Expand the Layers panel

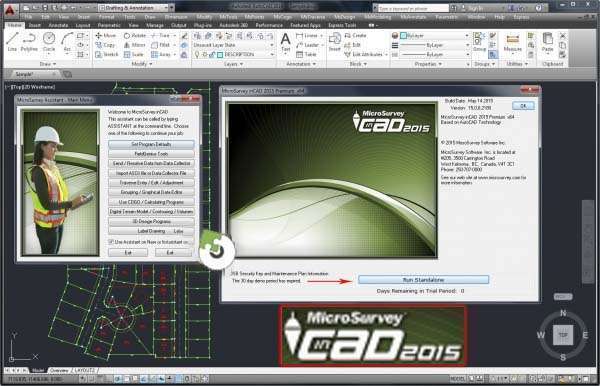[233, 64]
